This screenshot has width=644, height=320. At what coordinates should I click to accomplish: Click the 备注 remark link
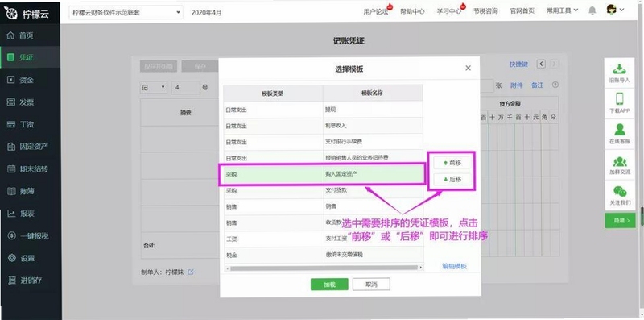(x=537, y=85)
